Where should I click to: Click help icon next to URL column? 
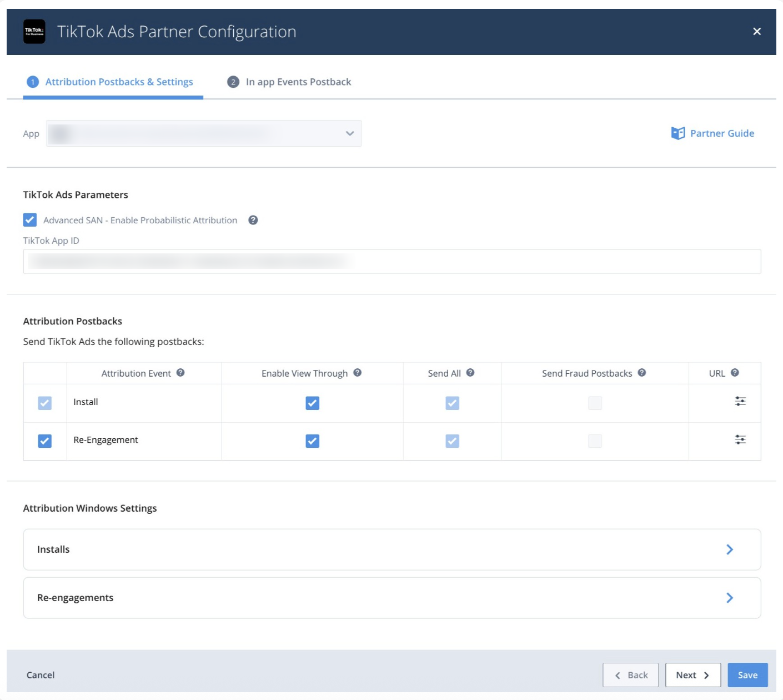click(735, 373)
